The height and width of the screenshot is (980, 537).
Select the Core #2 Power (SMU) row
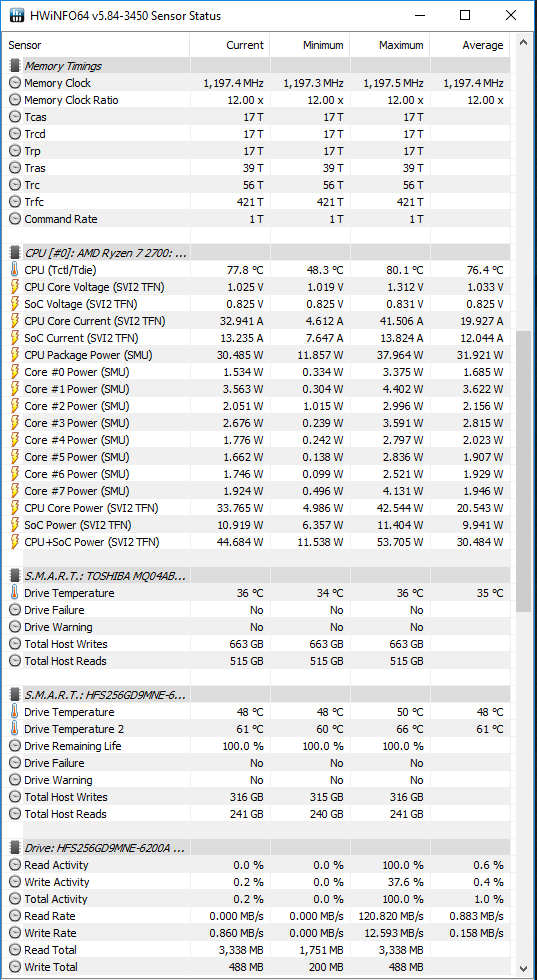click(257, 406)
